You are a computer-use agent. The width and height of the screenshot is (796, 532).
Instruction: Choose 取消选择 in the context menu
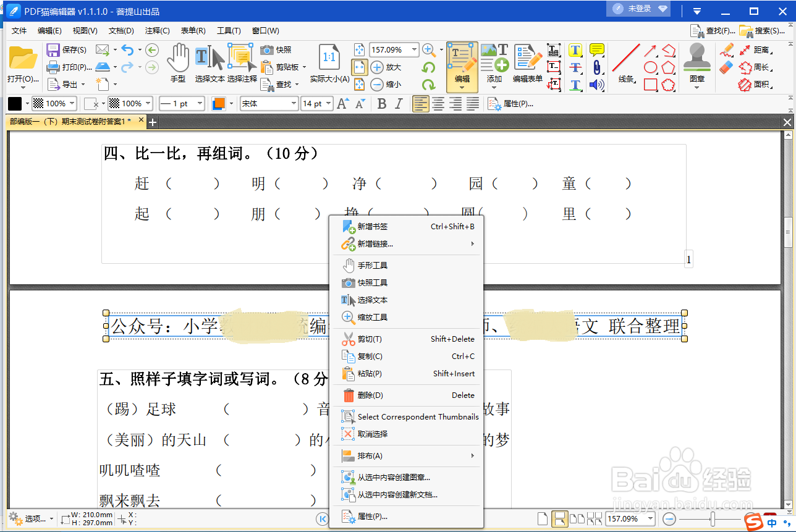click(x=408, y=434)
